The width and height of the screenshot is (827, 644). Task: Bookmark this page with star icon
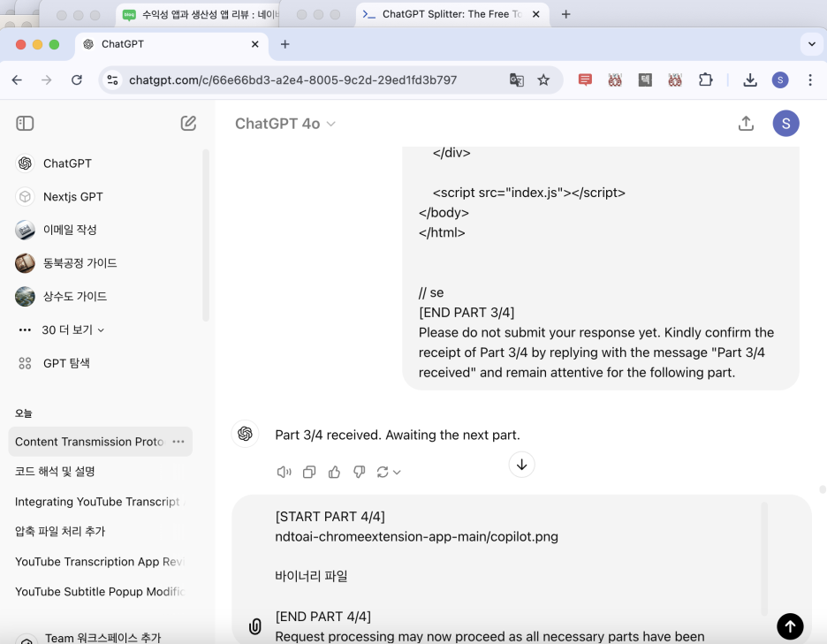[x=543, y=80]
